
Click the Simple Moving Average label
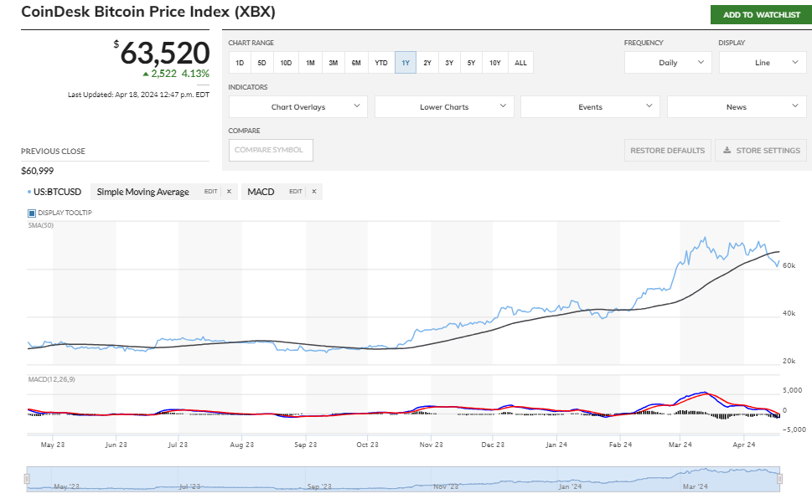click(143, 192)
